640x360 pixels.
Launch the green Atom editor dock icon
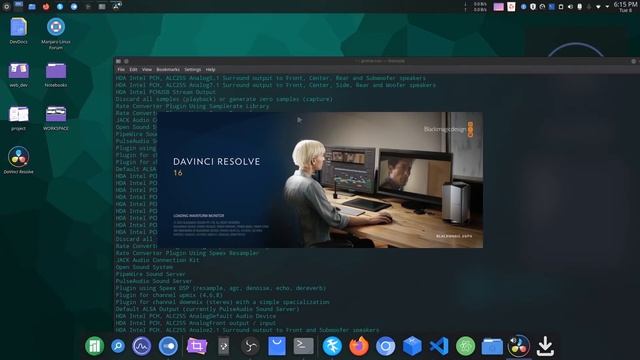(466, 346)
